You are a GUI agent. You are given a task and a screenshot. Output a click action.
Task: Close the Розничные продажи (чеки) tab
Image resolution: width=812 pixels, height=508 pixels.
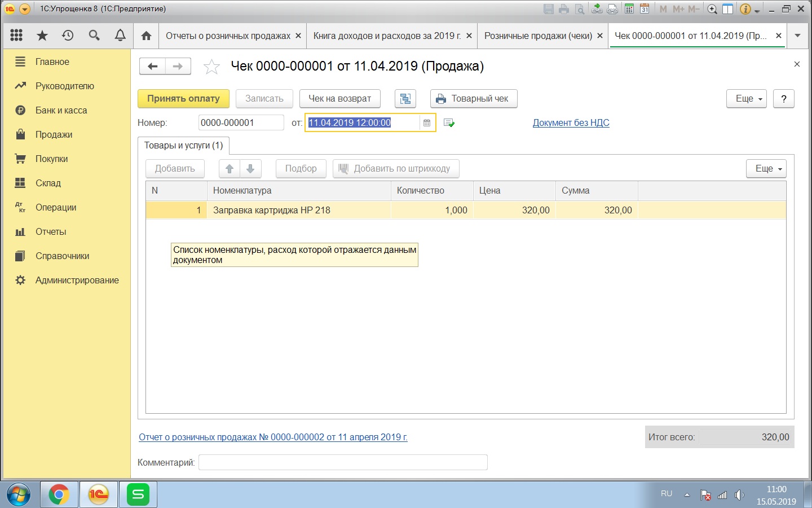tap(600, 36)
